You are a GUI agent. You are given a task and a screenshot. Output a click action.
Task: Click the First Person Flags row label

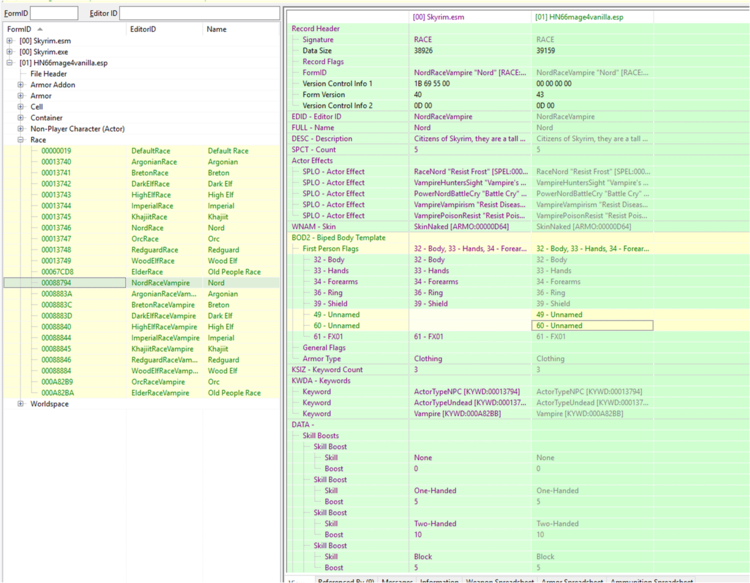(x=330, y=249)
